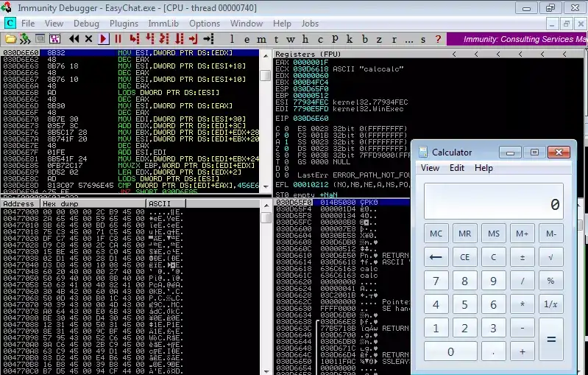The height and width of the screenshot is (375, 588).
Task: Click Calculator backspace arrow button
Action: [436, 257]
